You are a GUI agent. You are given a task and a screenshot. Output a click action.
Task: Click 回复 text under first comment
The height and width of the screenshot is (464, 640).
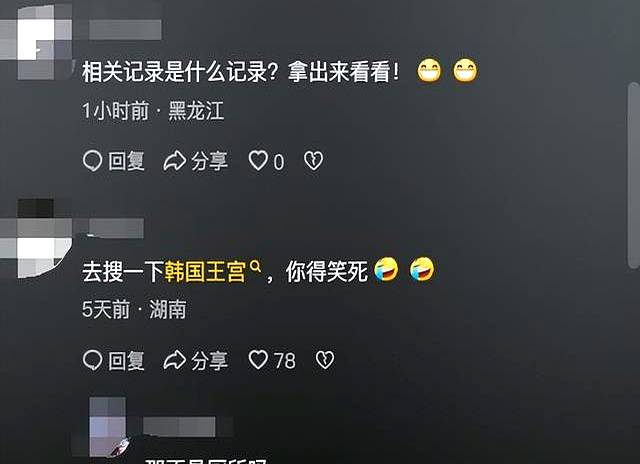click(126, 161)
